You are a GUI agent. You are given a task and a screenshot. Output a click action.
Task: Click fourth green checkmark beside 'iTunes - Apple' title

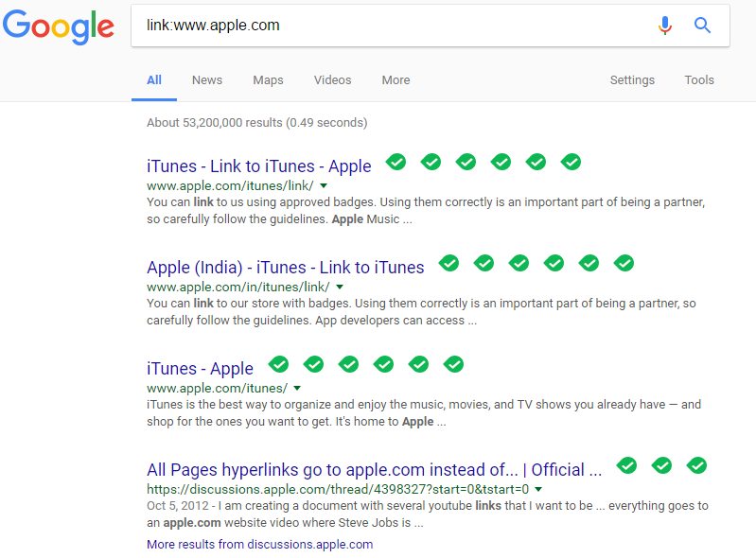coord(384,364)
